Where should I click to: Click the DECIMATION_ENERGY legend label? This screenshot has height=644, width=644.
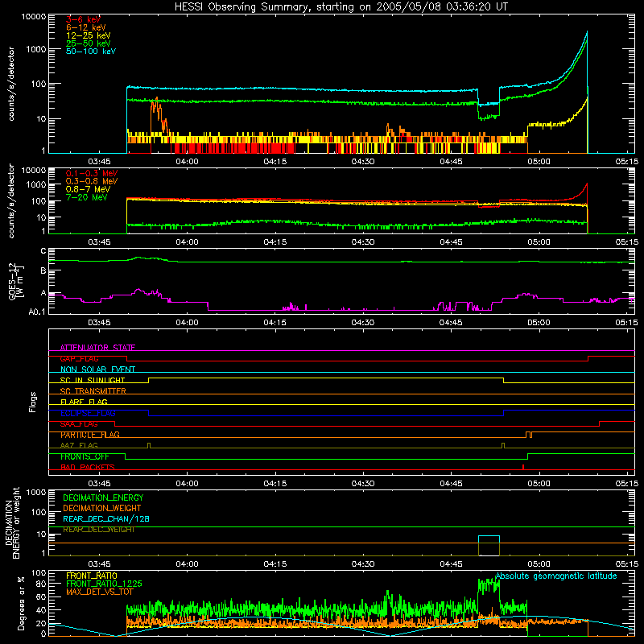[x=103, y=497]
